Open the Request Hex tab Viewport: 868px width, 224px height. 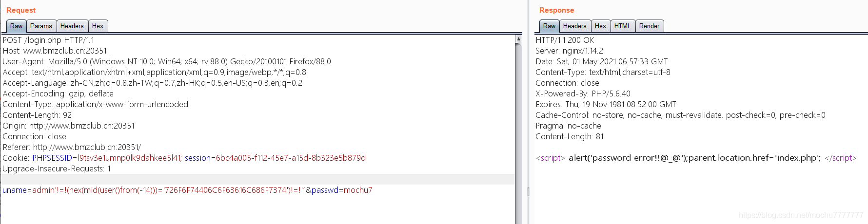(x=98, y=26)
